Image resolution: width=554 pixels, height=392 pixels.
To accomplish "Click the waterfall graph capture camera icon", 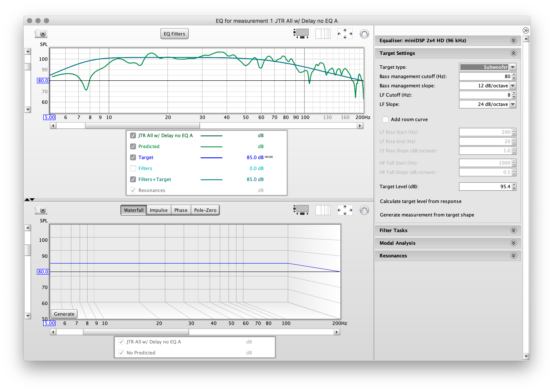I will point(41,210).
